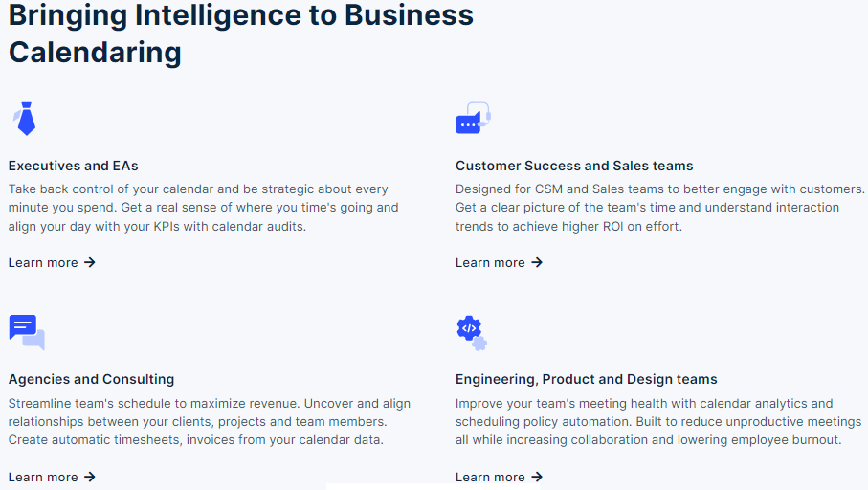868x490 pixels.
Task: Click the chat bubbles icon for Agencies
Action: pos(27,332)
